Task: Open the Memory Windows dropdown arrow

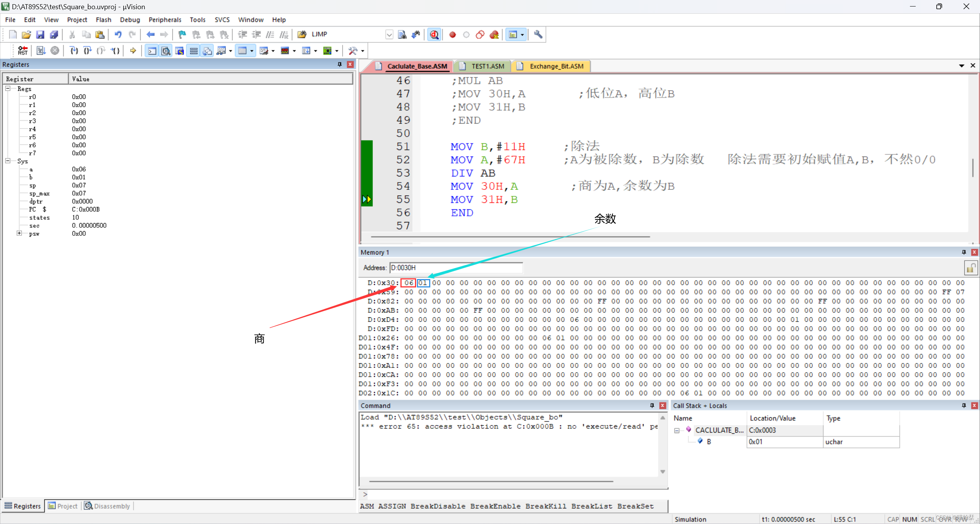Action: tap(252, 51)
